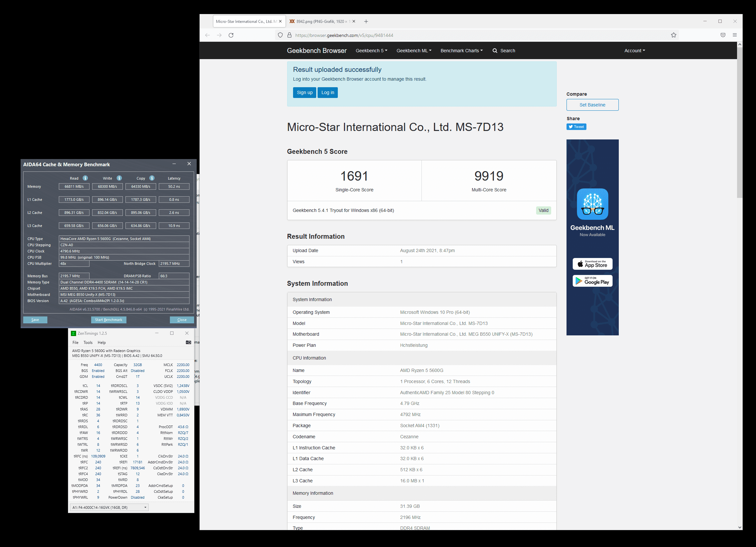
Task: Open the Download on the App Store badge
Action: pos(592,264)
